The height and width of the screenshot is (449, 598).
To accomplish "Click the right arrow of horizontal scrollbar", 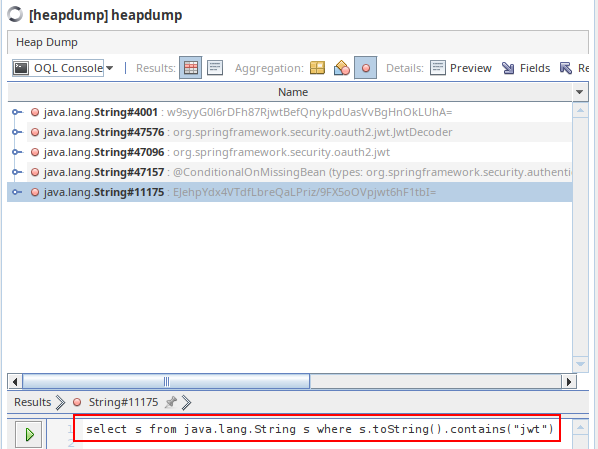I will pyautogui.click(x=569, y=381).
